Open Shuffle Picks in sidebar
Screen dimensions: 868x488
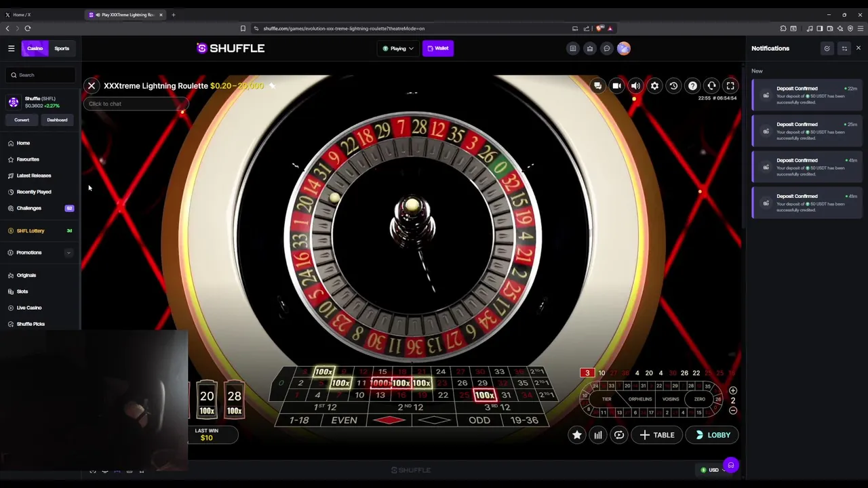[31, 324]
